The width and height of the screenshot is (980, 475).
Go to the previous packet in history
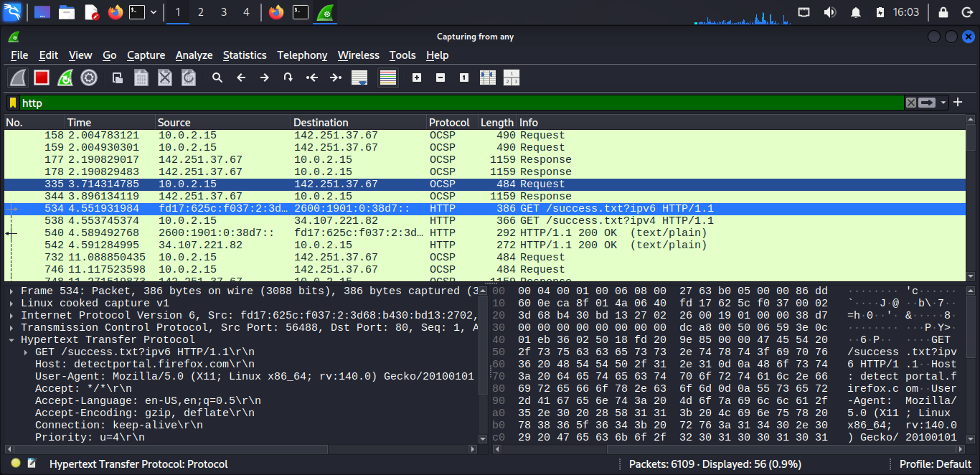[241, 77]
